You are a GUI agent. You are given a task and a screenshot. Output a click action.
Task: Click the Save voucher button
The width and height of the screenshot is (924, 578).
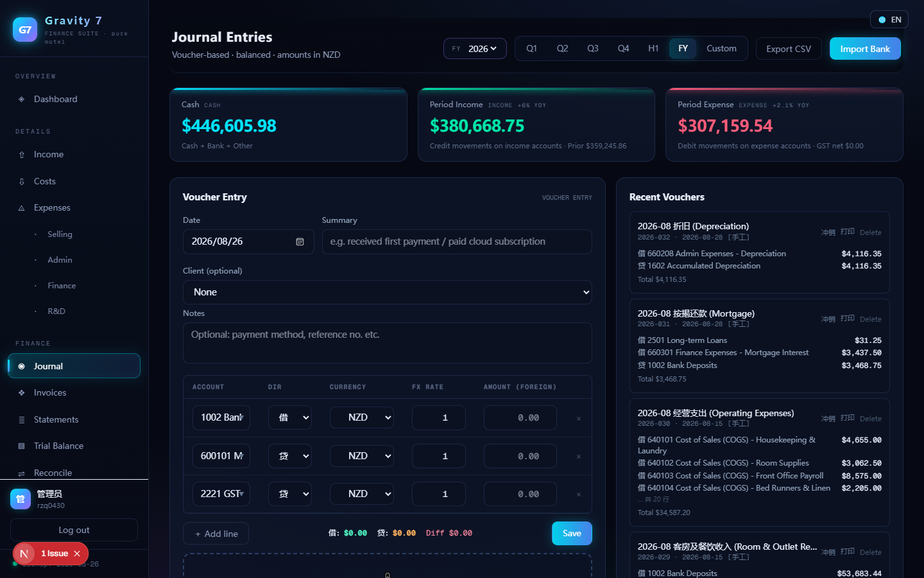(x=572, y=533)
